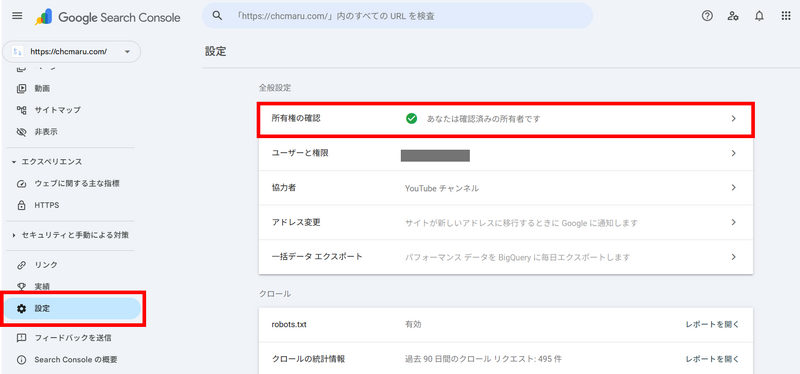Screen dimensions: 800x374
Task: Click the YouTube チャンネル text
Action: (442, 188)
